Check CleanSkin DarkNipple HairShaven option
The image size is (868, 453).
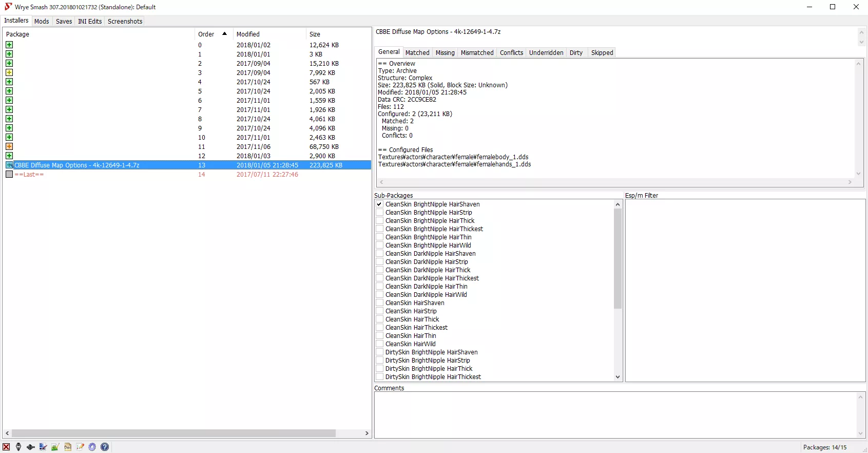tap(380, 253)
